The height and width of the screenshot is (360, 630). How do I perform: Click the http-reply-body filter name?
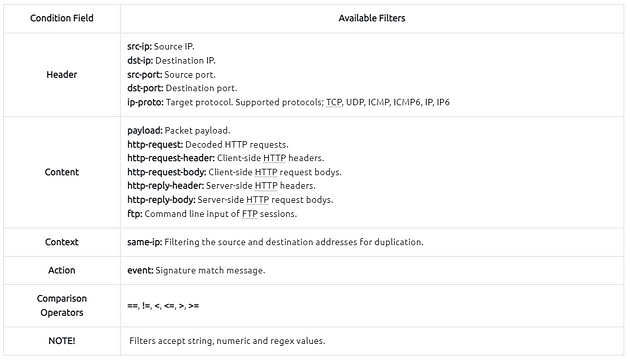(161, 200)
